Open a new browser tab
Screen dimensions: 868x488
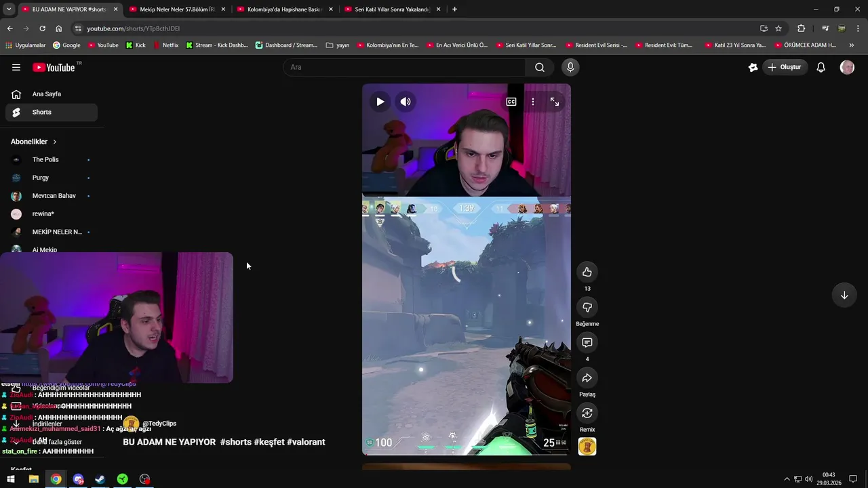click(x=454, y=9)
